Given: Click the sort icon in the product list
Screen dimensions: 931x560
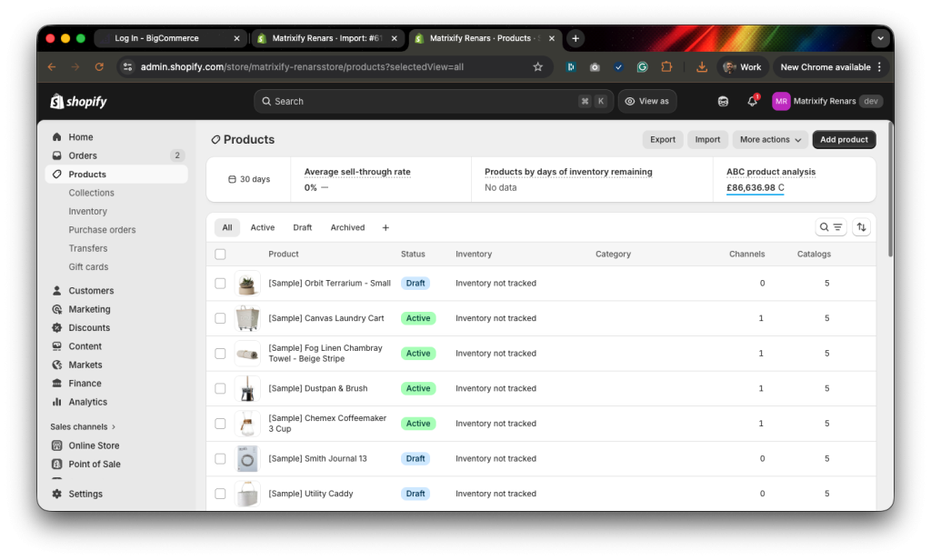Looking at the screenshot, I should tap(861, 226).
